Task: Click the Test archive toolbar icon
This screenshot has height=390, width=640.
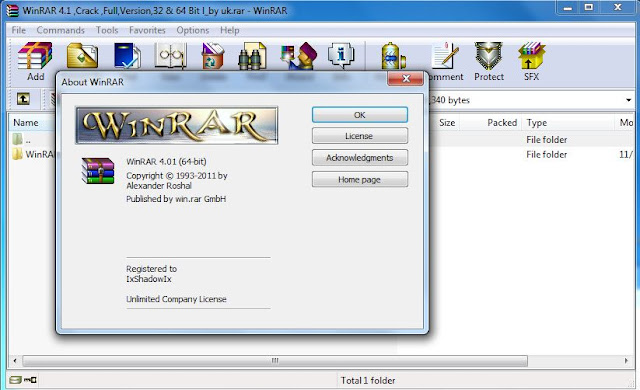Action: [127, 55]
